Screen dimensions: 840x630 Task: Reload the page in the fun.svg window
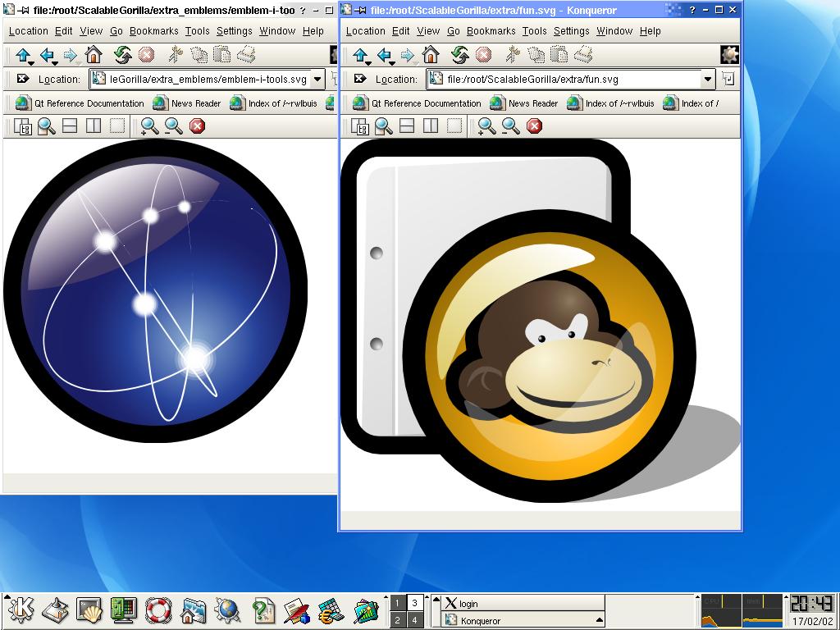click(x=459, y=55)
